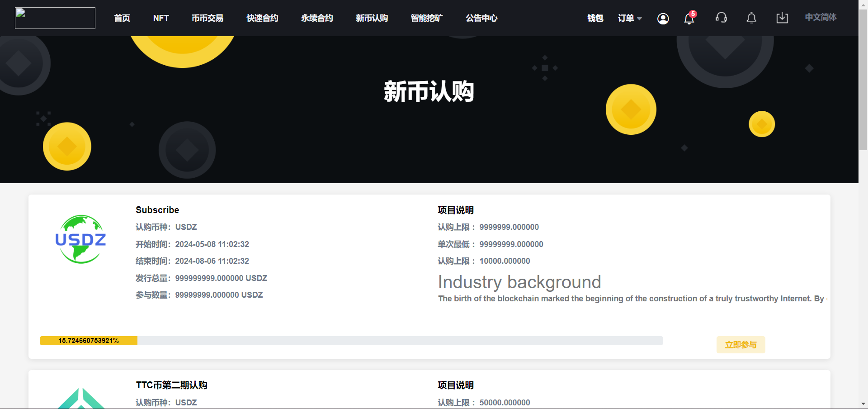Visit 公告中心 announcement center
868x409 pixels.
click(481, 18)
